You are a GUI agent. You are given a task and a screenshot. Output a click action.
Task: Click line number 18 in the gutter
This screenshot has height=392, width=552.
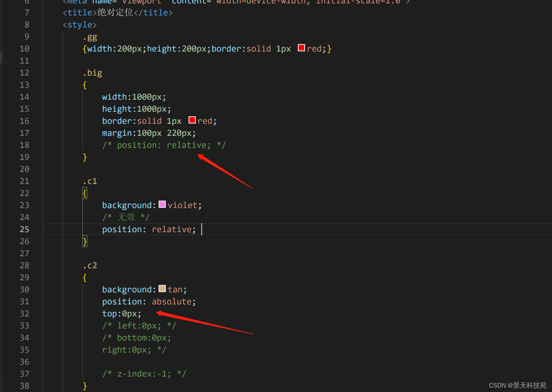point(24,145)
